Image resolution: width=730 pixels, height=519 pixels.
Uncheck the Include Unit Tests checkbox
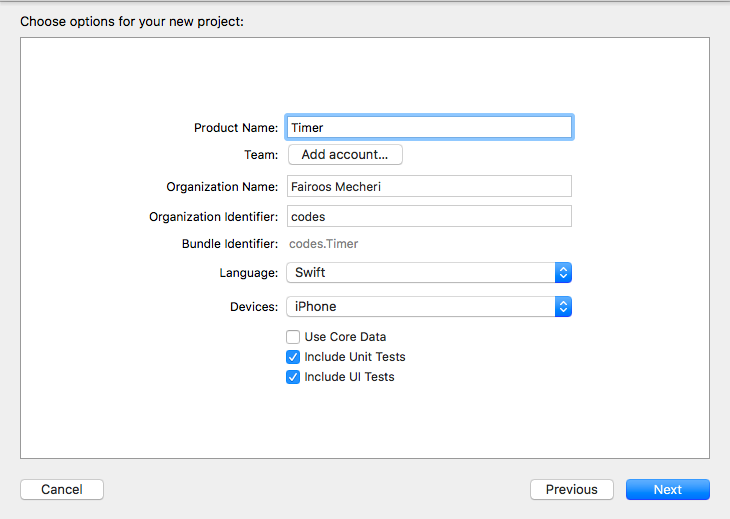(293, 357)
